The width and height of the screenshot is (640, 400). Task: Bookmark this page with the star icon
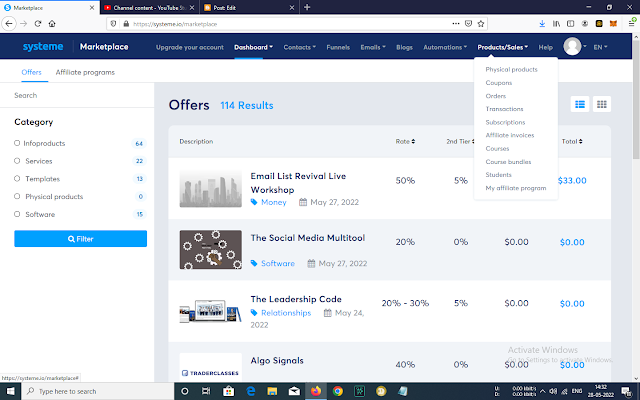click(481, 24)
